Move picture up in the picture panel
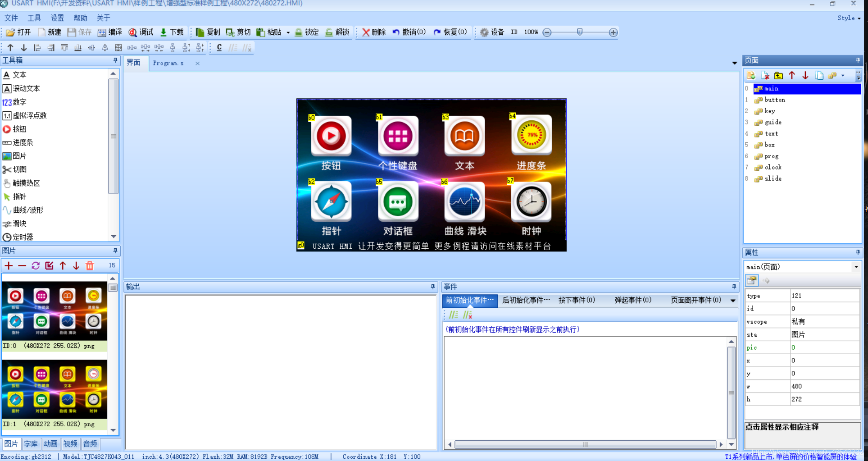The width and height of the screenshot is (868, 461). (63, 265)
